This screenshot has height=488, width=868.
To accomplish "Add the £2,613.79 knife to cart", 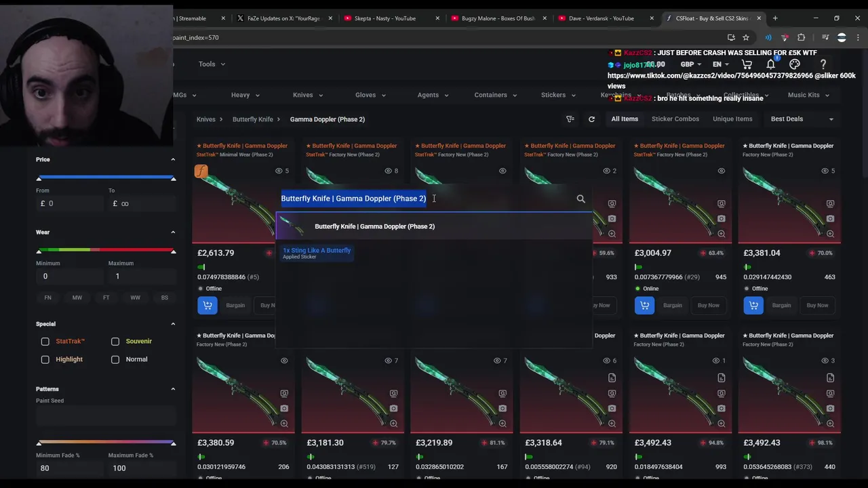I will pos(207,306).
